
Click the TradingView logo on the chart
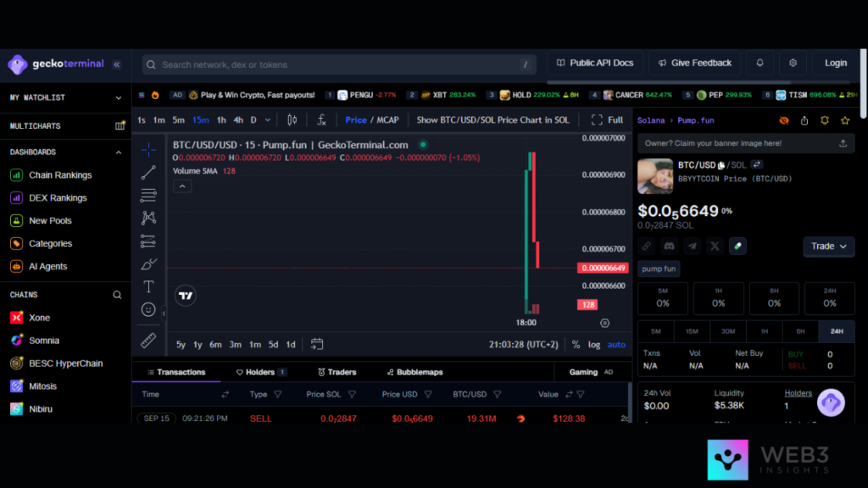click(186, 296)
